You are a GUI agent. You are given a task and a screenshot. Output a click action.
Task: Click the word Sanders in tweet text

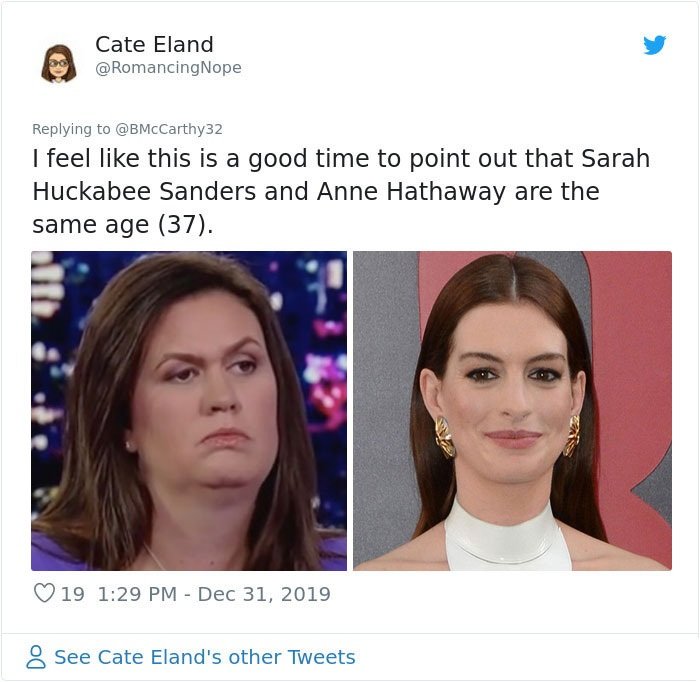(208, 191)
